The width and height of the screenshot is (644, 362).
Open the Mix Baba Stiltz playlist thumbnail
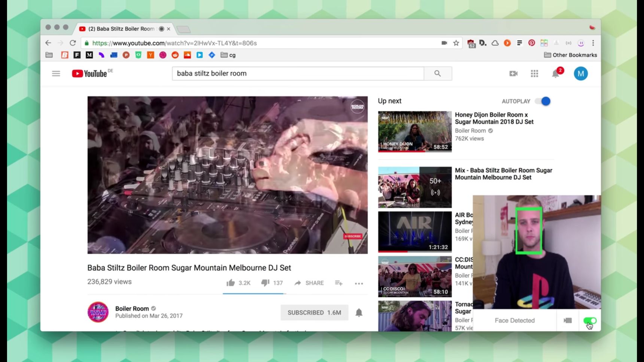(415, 187)
